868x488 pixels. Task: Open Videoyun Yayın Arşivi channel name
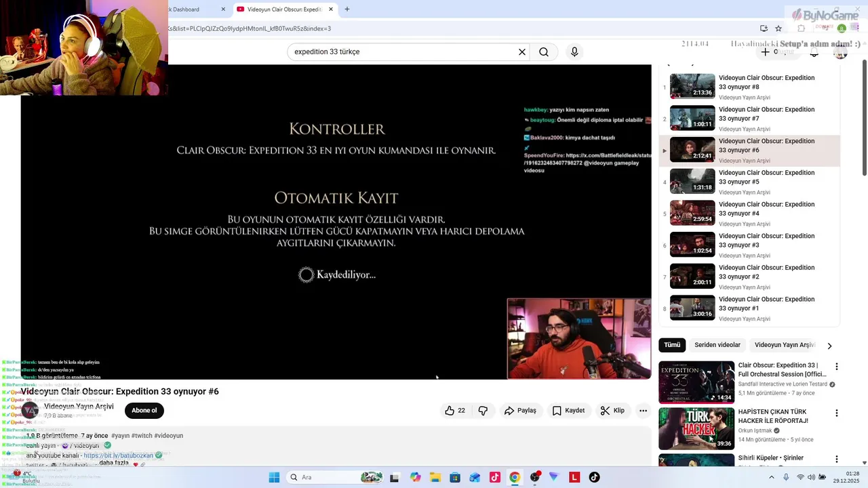click(x=79, y=407)
